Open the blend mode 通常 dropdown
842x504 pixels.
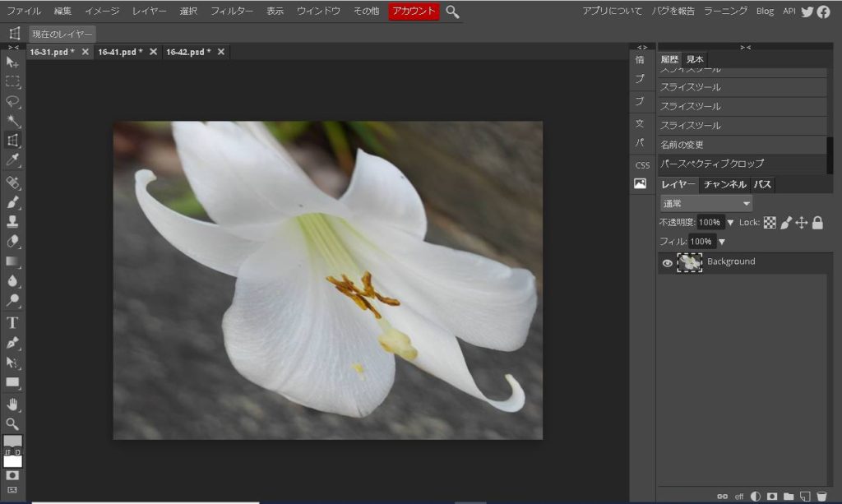(x=706, y=204)
